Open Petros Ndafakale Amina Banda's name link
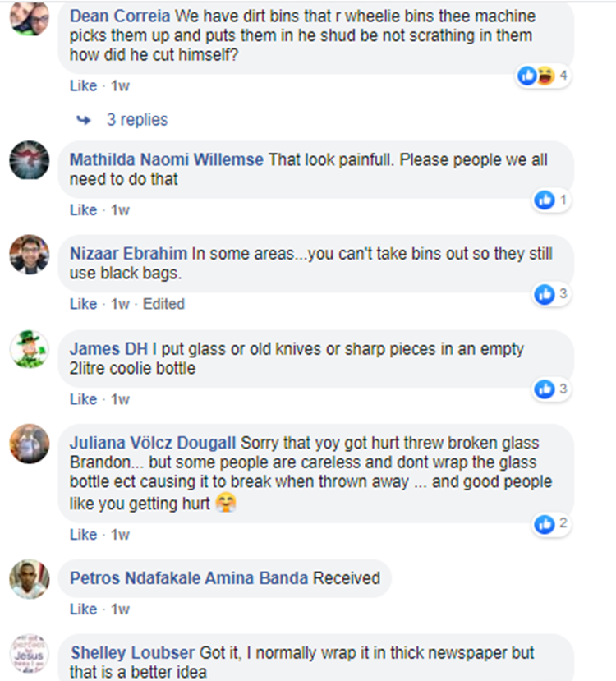 click(189, 578)
